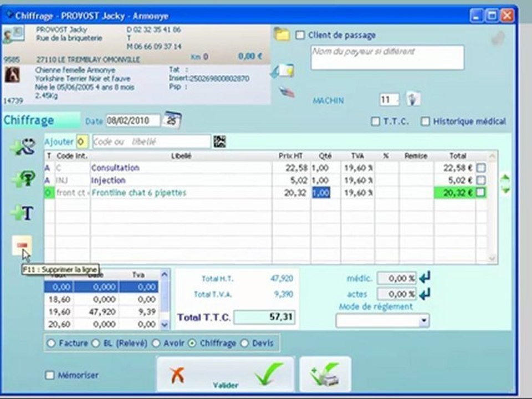Click the Remise column header
The height and width of the screenshot is (399, 532).
point(416,156)
